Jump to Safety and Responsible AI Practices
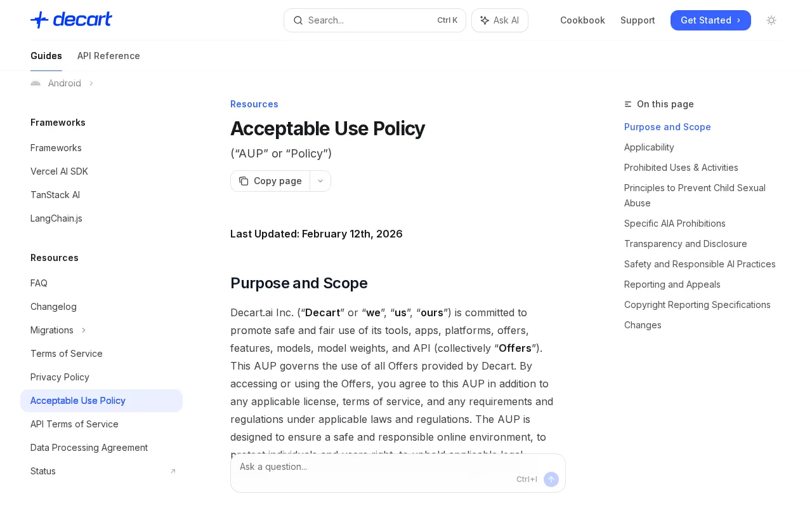812x508 pixels. pos(700,264)
